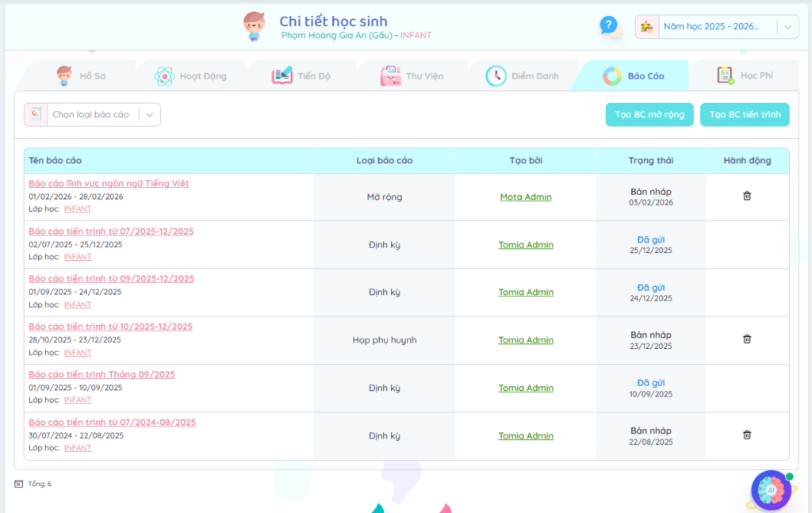Click the school year icon
The height and width of the screenshot is (513, 812).
pos(648,26)
